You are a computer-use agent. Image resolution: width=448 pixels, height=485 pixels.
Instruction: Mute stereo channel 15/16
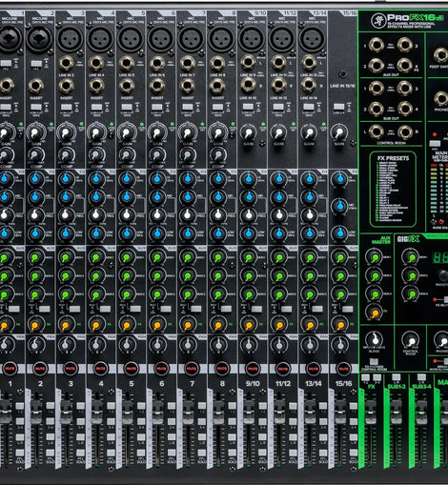[343, 369]
